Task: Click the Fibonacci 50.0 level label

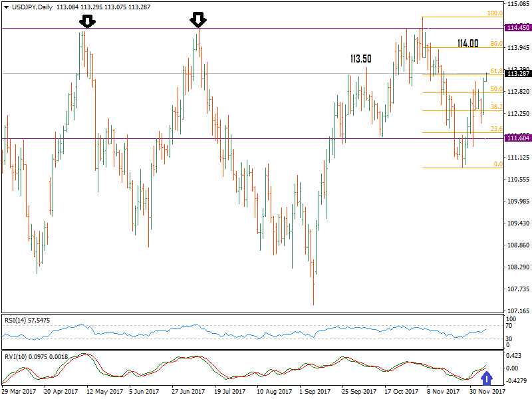Action: coord(495,88)
